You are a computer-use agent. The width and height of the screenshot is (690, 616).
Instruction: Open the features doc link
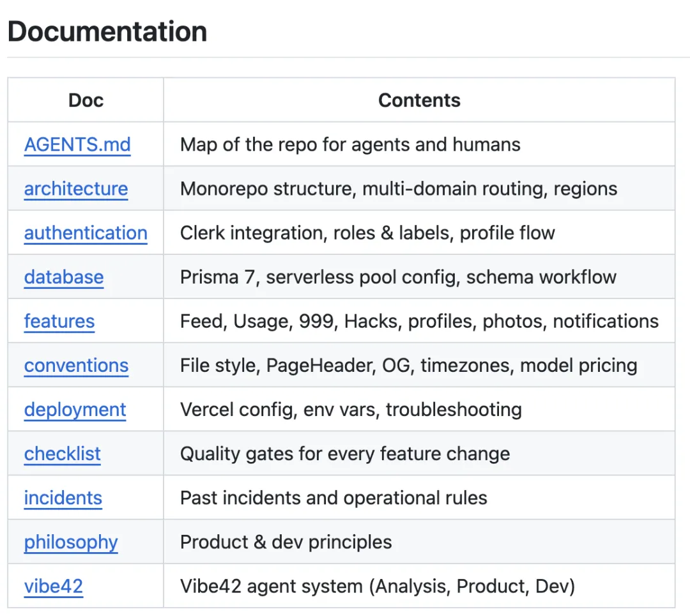click(59, 321)
